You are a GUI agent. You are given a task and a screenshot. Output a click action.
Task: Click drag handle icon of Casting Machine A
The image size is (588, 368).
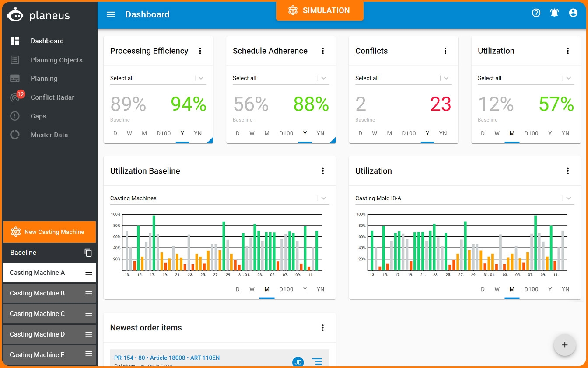click(x=89, y=273)
